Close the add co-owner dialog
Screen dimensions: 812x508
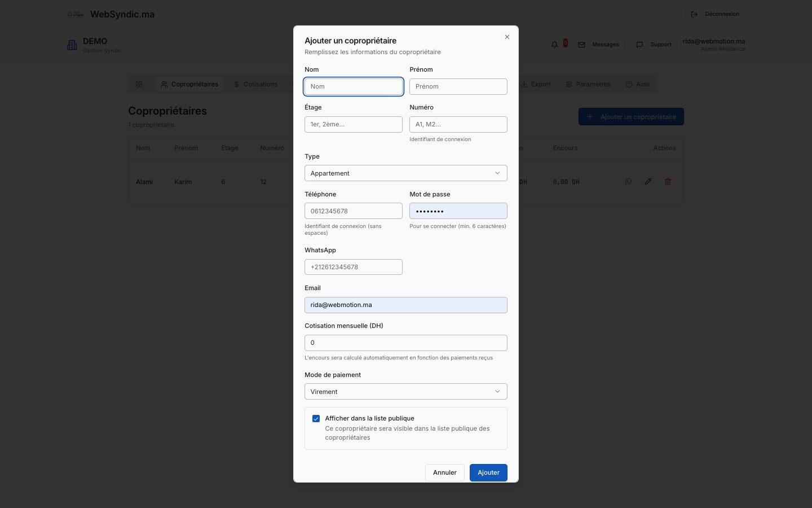click(x=507, y=37)
